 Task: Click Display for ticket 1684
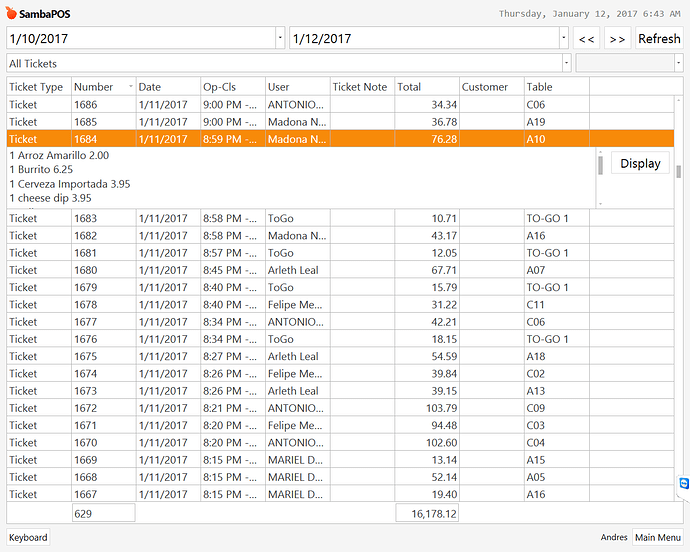pos(640,163)
